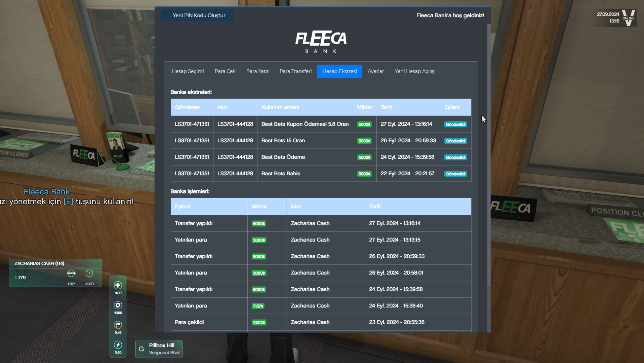Click the hunger fork icon in HUD

(118, 325)
